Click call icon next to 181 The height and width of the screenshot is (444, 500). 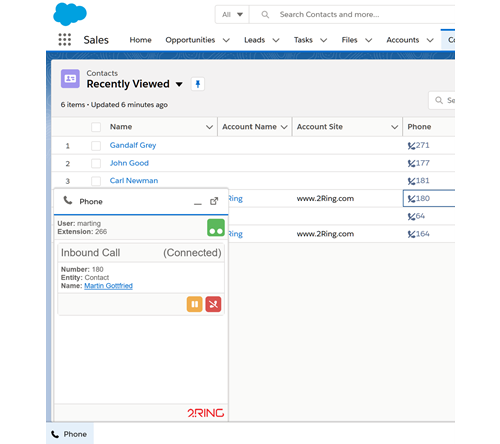click(x=411, y=181)
